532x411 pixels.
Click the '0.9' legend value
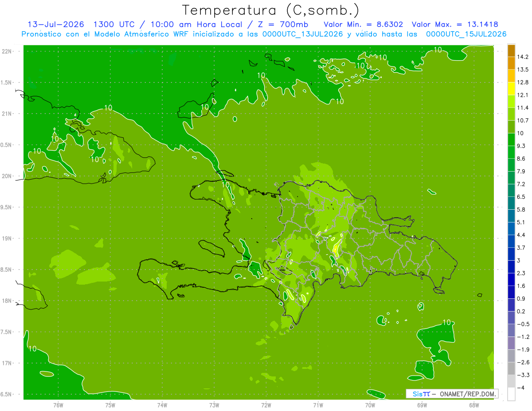click(521, 298)
